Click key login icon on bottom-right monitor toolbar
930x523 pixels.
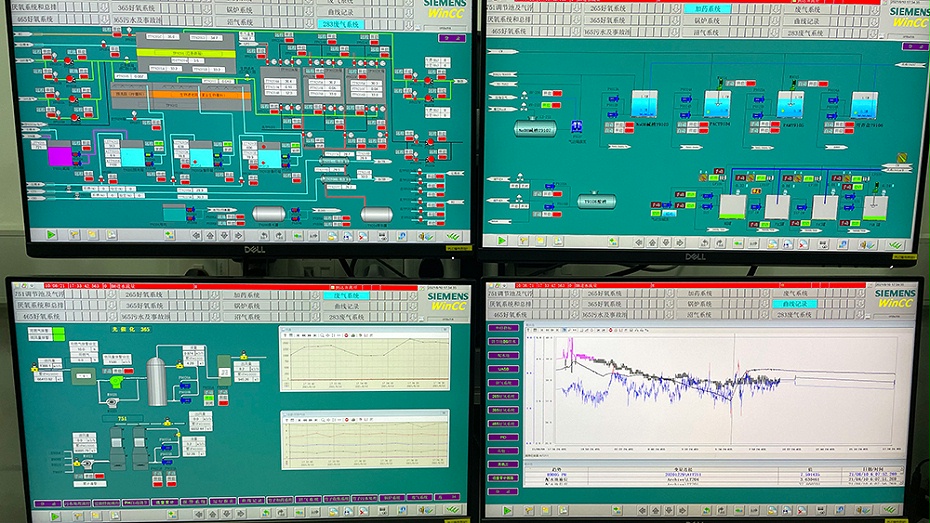[x=528, y=510]
